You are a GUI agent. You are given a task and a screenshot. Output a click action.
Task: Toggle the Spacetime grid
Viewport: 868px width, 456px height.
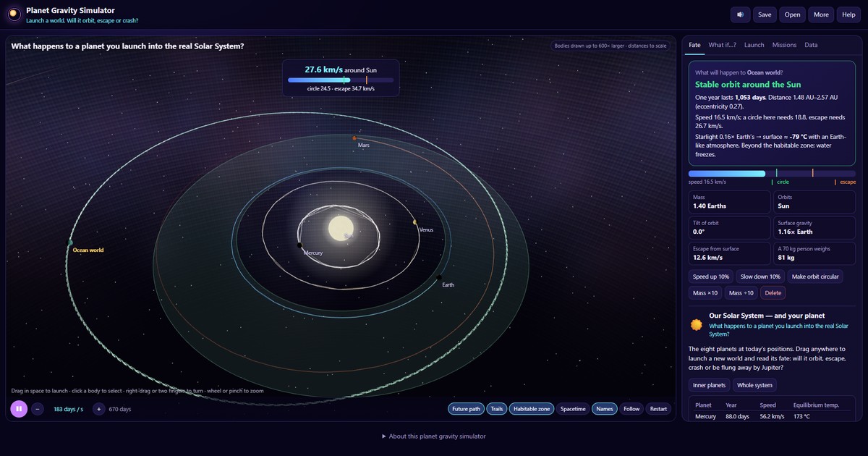point(573,409)
